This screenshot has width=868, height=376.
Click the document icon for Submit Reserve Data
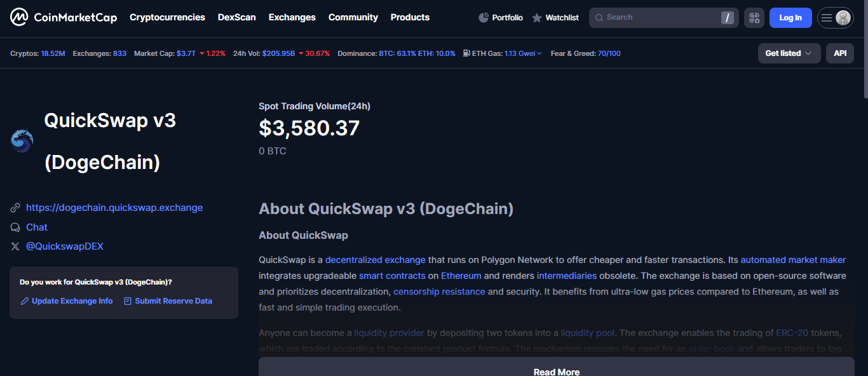tap(128, 301)
